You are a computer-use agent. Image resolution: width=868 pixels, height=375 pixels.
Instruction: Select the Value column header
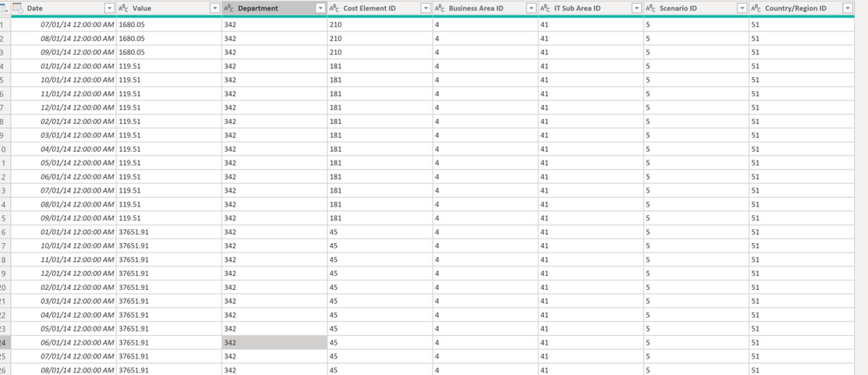tap(169, 9)
